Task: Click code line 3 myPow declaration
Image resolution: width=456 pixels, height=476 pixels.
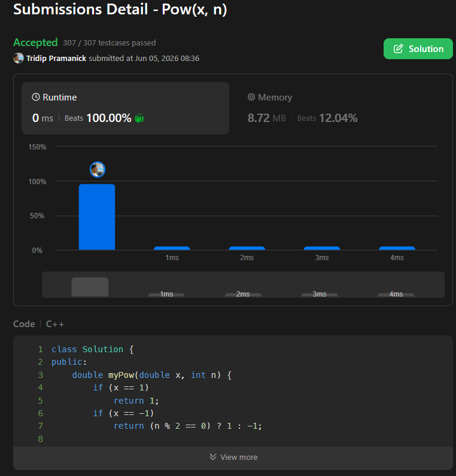Action: click(152, 375)
